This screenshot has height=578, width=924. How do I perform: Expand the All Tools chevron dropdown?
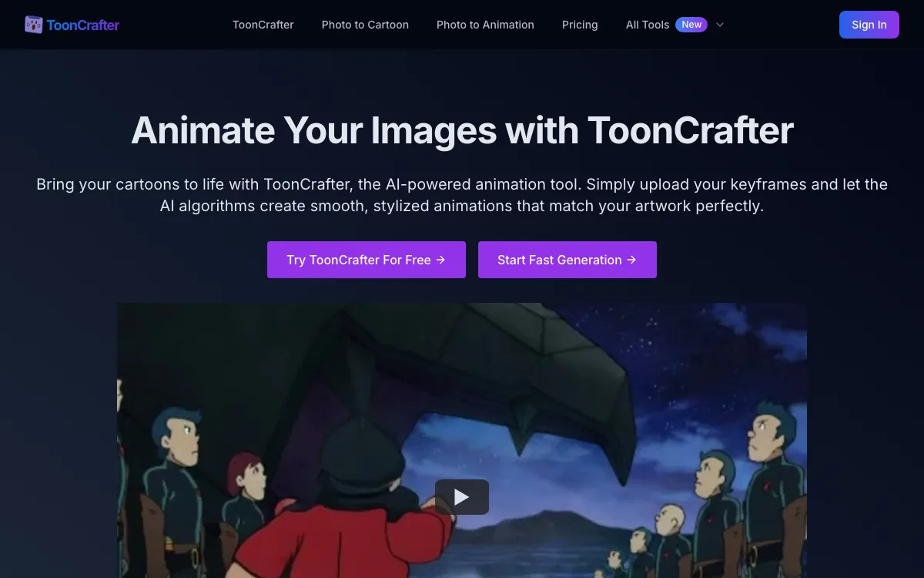click(x=720, y=25)
